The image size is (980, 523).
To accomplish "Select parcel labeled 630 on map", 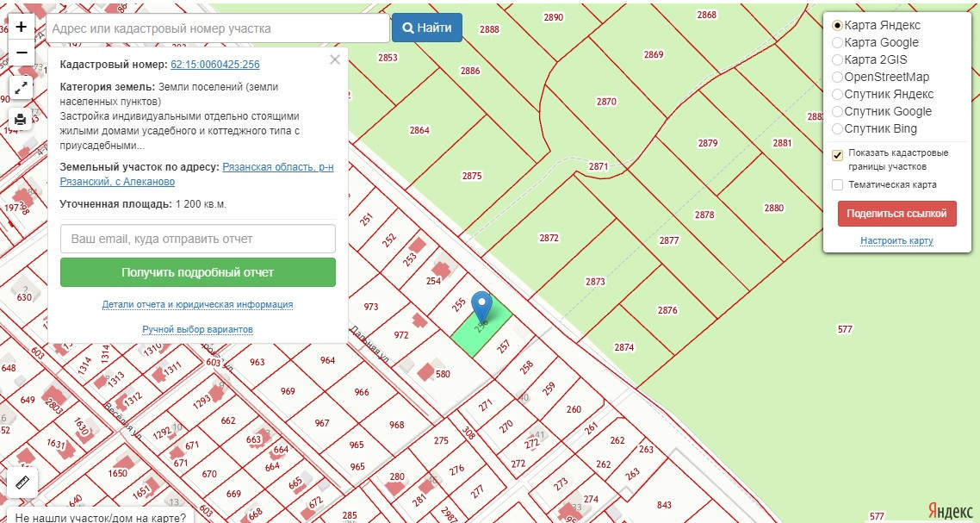I will click(x=24, y=297).
